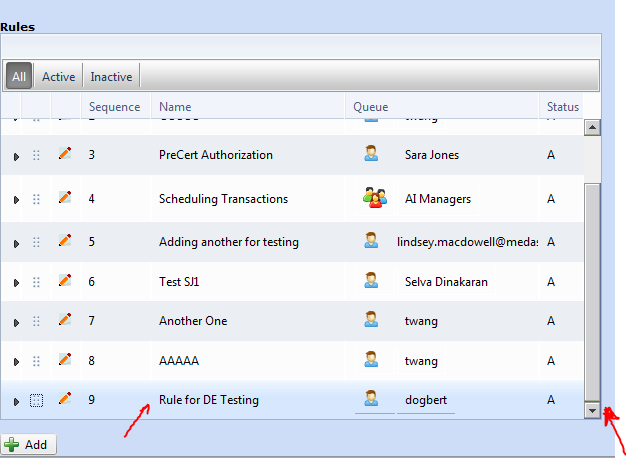The height and width of the screenshot is (458, 626).
Task: Expand the PreCert Authorization row
Action: point(16,156)
